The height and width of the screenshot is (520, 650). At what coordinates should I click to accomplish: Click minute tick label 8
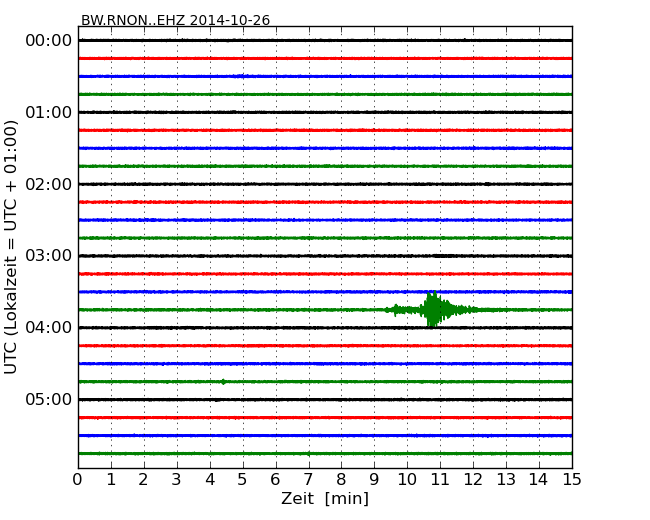coord(341,480)
